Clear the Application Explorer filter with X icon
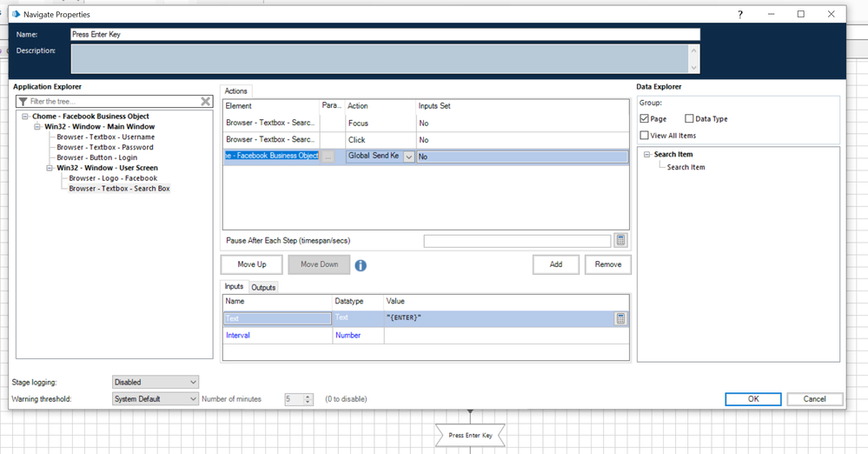Screen dimensions: 868x454 point(206,102)
